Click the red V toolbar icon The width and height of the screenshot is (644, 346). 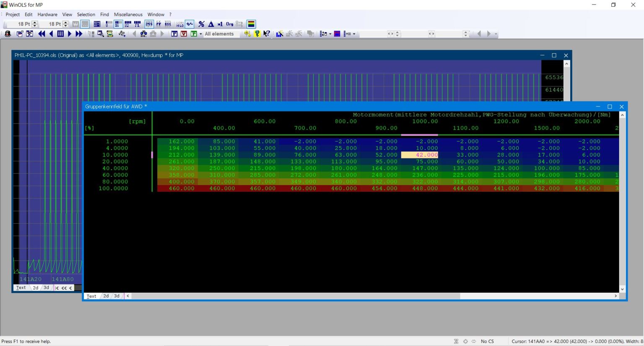[x=184, y=34]
